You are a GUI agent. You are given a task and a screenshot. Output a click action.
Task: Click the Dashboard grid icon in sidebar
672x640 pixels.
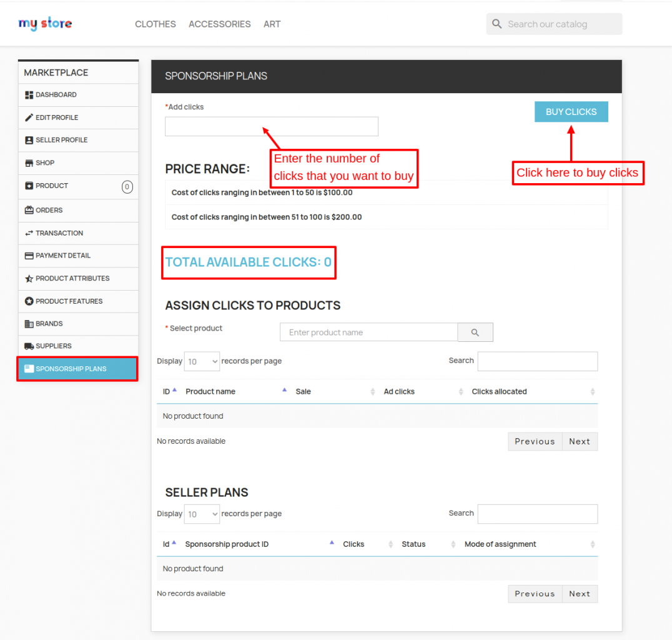[29, 95]
